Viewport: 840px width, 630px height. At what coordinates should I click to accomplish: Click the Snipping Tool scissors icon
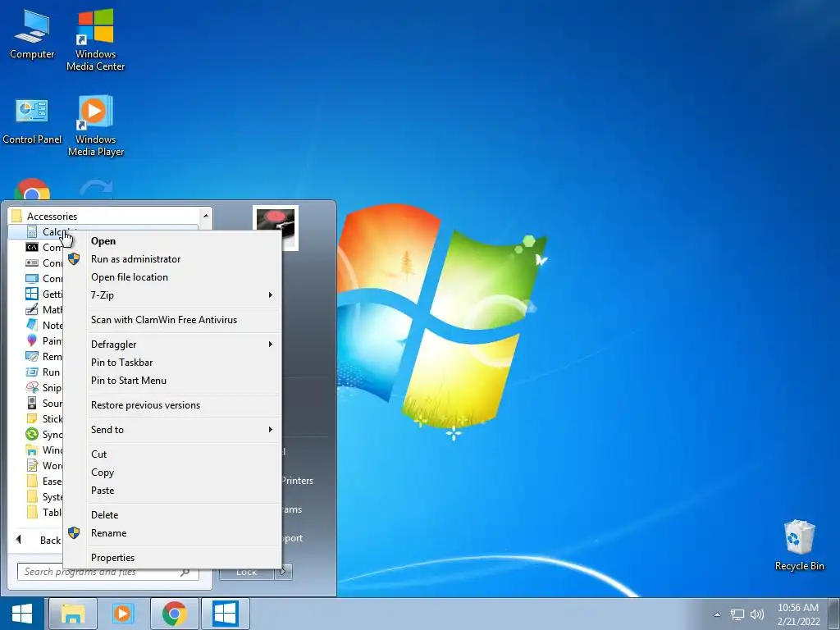tap(32, 387)
